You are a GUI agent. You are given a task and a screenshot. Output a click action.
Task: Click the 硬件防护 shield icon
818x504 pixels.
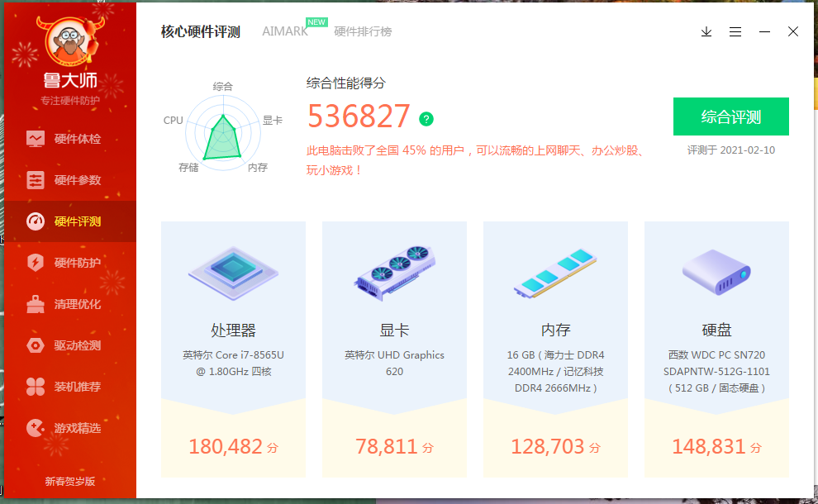pyautogui.click(x=36, y=263)
